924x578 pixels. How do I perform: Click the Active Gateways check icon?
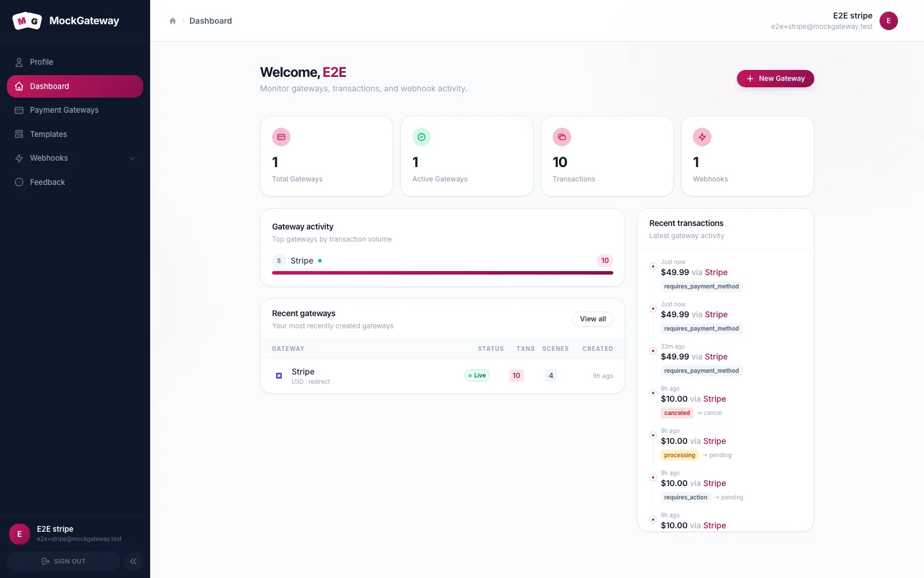[422, 137]
